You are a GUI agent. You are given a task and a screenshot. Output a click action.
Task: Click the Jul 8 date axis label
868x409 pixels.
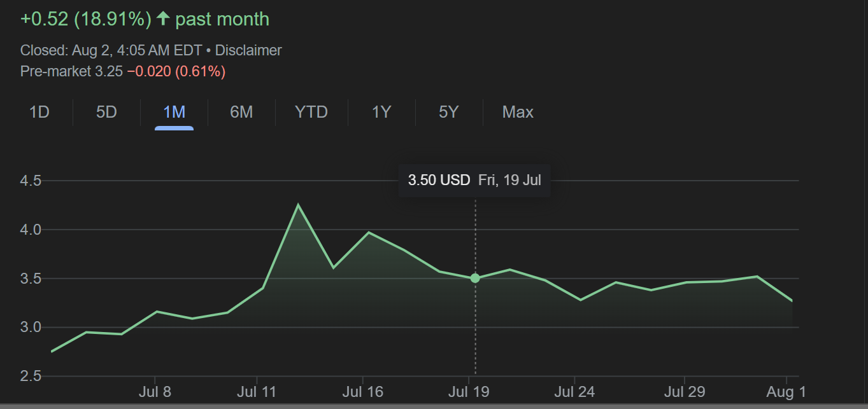coord(155,392)
